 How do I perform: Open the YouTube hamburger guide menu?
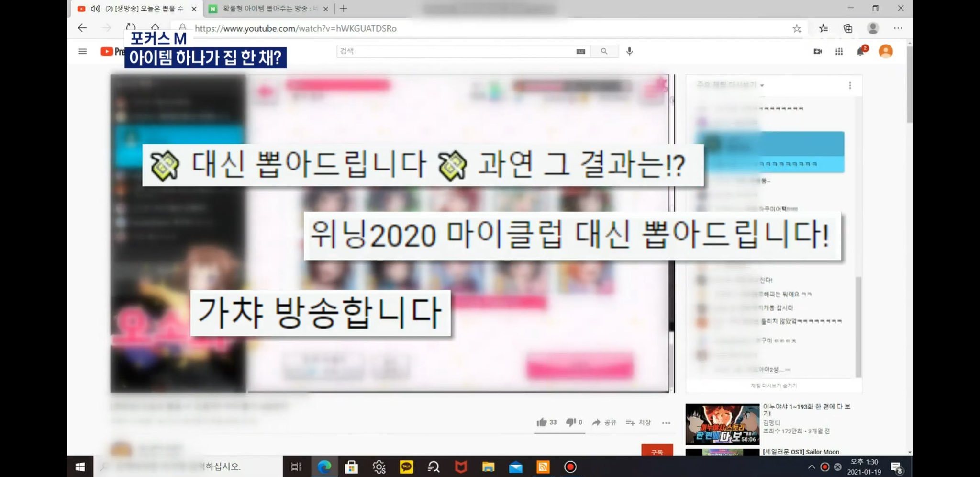(x=82, y=51)
